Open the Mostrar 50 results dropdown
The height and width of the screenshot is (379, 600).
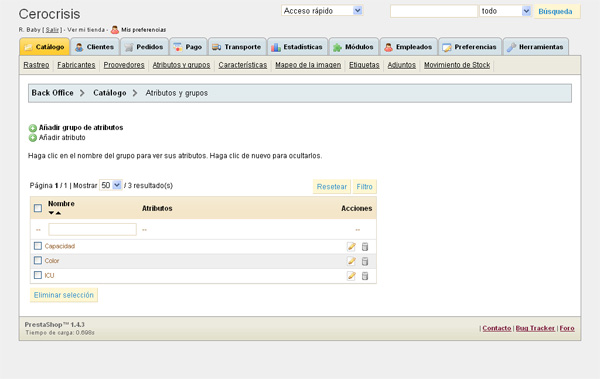point(111,185)
